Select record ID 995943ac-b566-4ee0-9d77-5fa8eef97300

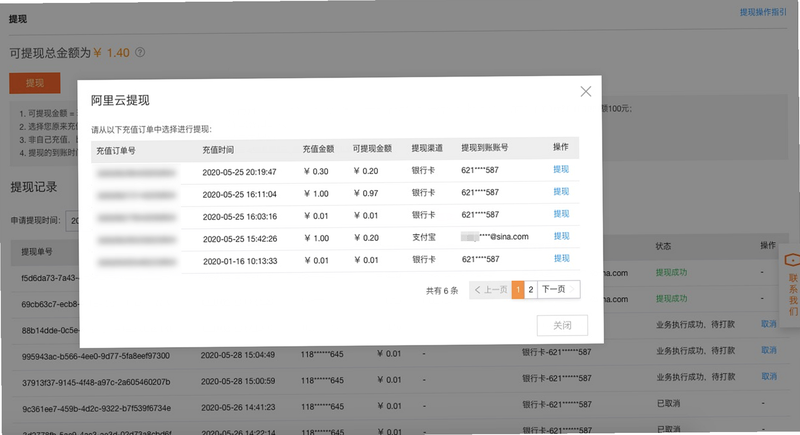coord(95,356)
